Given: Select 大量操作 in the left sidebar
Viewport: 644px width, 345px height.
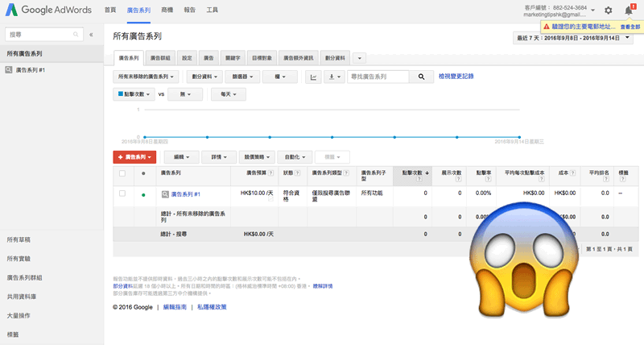Looking at the screenshot, I should [x=19, y=316].
